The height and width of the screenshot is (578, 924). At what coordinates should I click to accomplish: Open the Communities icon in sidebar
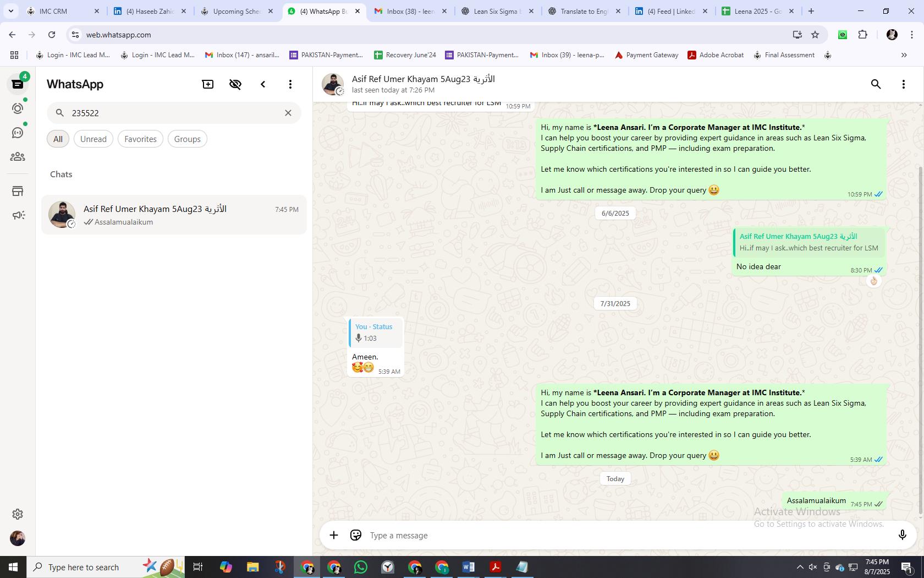click(x=18, y=157)
